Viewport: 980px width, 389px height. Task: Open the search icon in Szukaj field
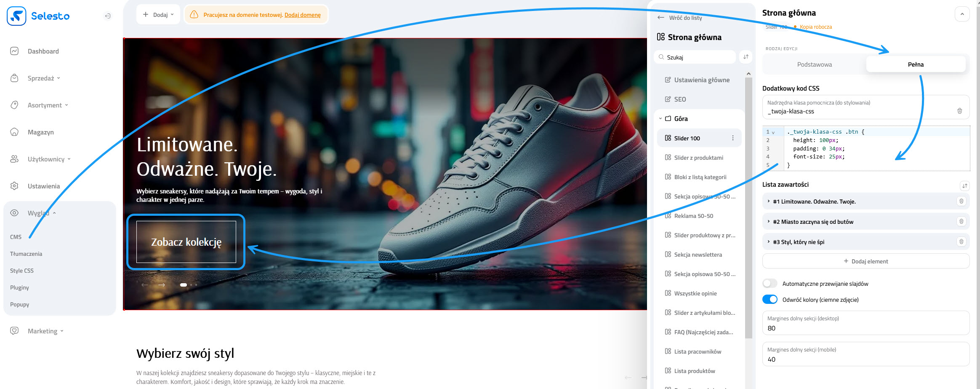tap(661, 56)
